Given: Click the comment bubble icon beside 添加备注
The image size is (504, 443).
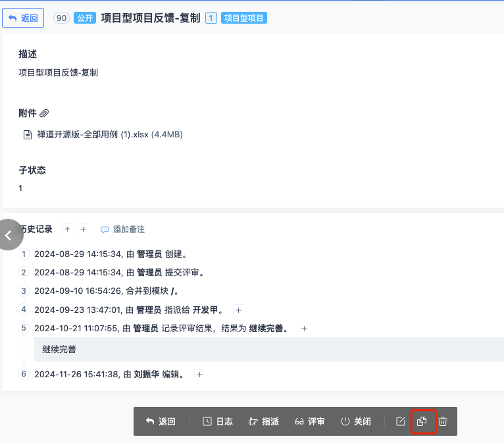Looking at the screenshot, I should click(x=105, y=230).
